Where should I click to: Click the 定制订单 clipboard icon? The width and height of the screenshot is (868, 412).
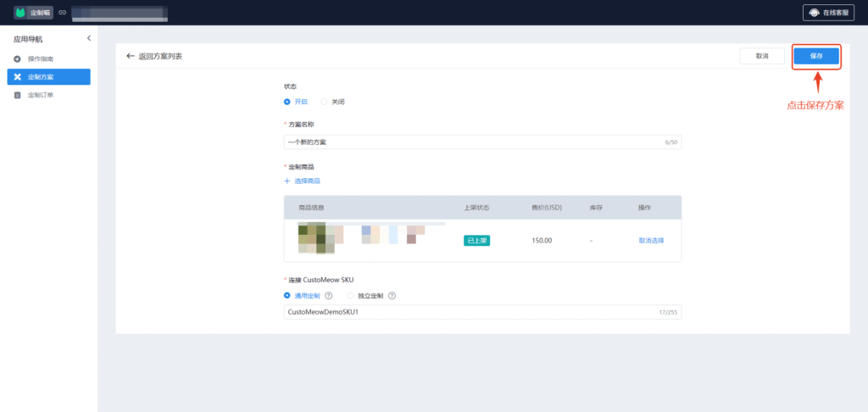(17, 95)
